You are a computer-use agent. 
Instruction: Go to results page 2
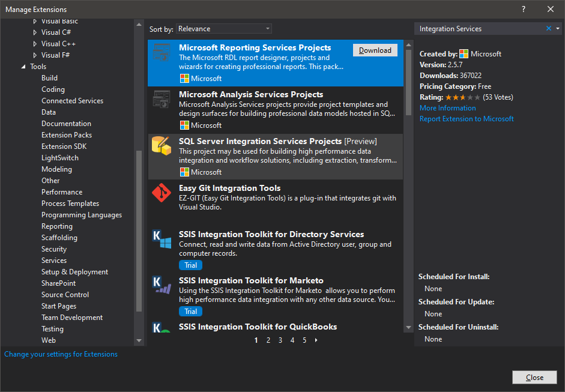(268, 340)
